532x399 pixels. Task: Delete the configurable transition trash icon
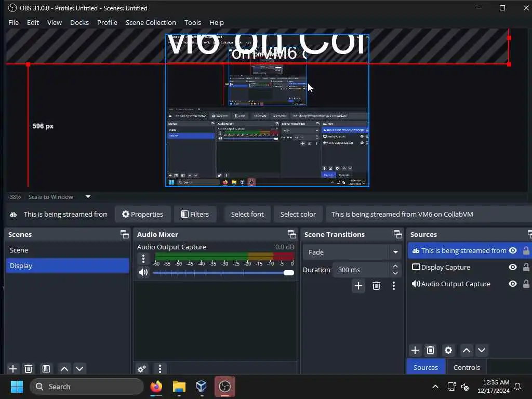click(376, 286)
